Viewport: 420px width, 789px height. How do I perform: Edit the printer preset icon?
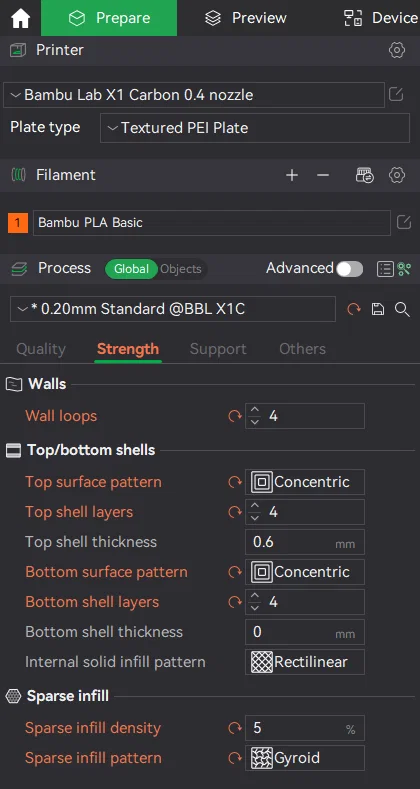(396, 95)
